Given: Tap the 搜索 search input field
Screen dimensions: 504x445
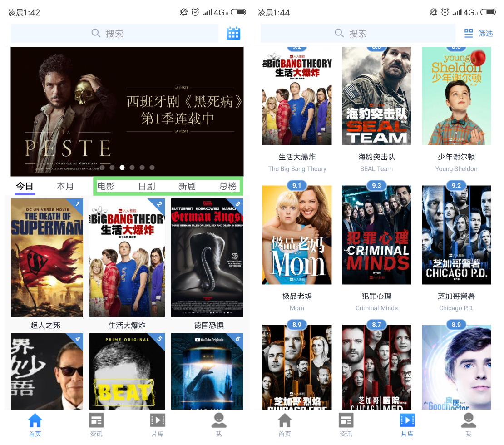Looking at the screenshot, I should click(x=115, y=33).
